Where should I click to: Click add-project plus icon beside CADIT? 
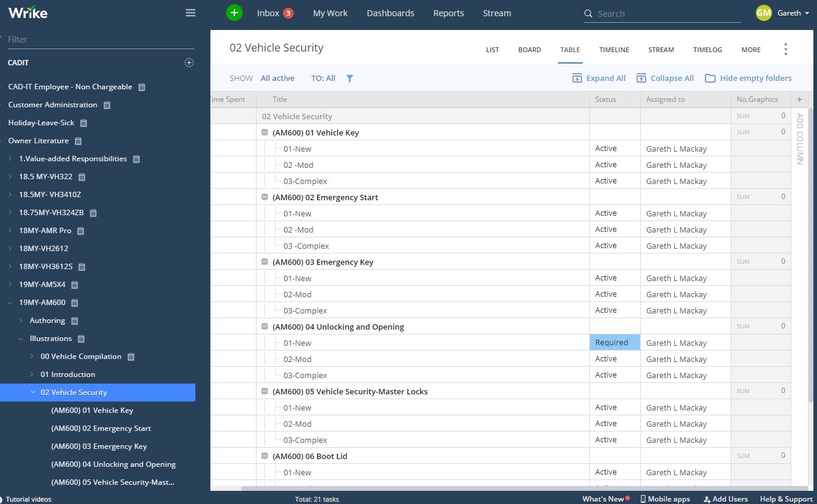coord(189,62)
